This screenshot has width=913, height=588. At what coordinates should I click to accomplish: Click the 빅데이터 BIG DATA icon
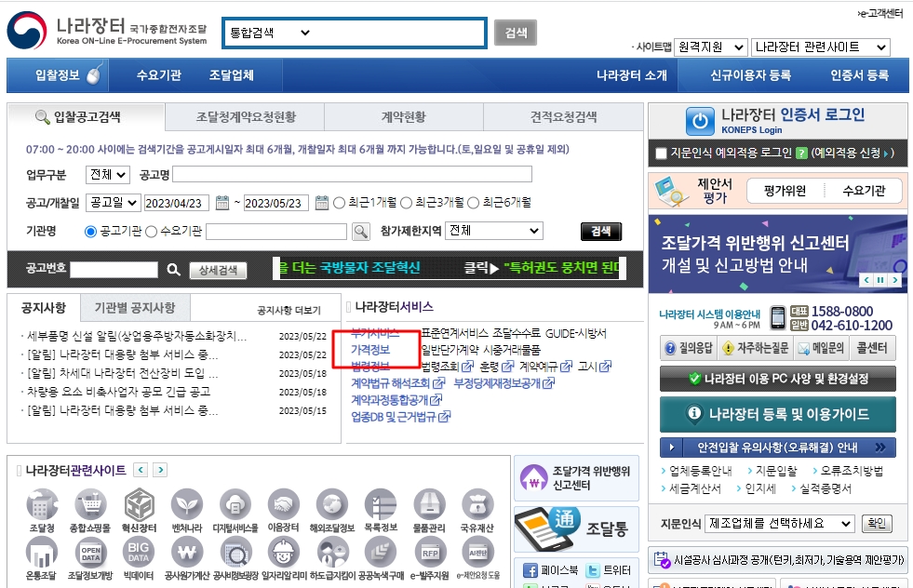point(140,553)
